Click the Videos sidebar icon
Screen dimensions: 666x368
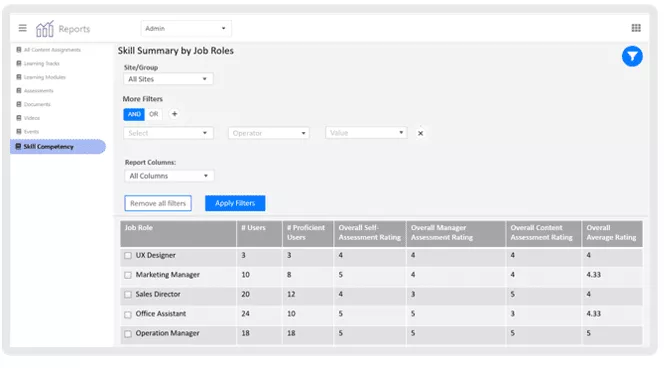coord(19,118)
